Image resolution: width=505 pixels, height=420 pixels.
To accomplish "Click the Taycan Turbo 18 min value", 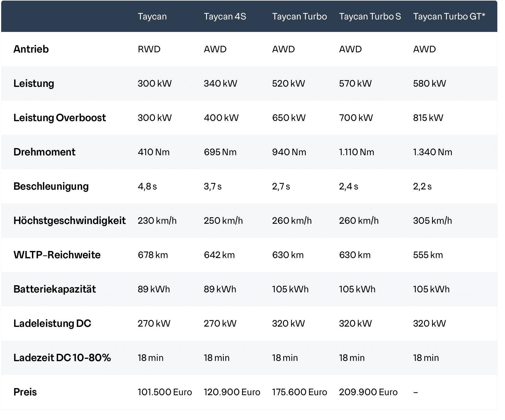I will tap(285, 358).
